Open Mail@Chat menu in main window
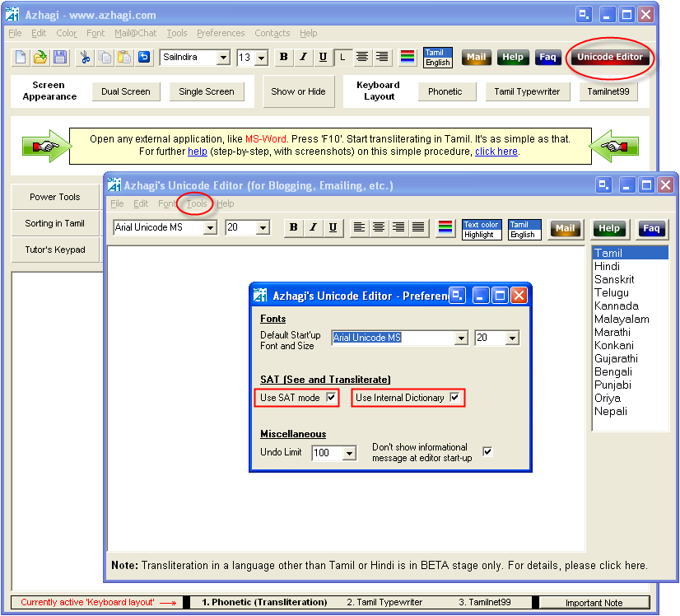 tap(135, 34)
